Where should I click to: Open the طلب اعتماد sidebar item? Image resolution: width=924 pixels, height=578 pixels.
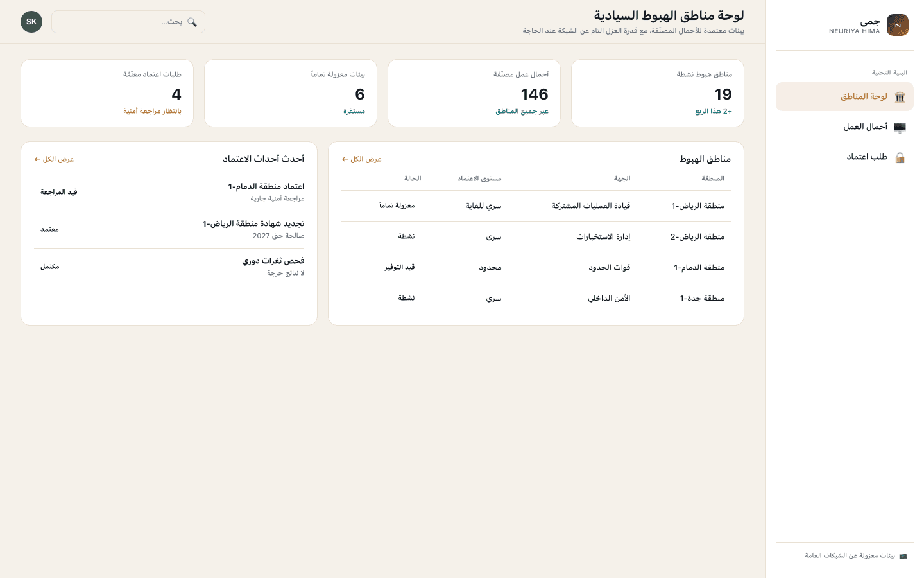[x=844, y=157]
